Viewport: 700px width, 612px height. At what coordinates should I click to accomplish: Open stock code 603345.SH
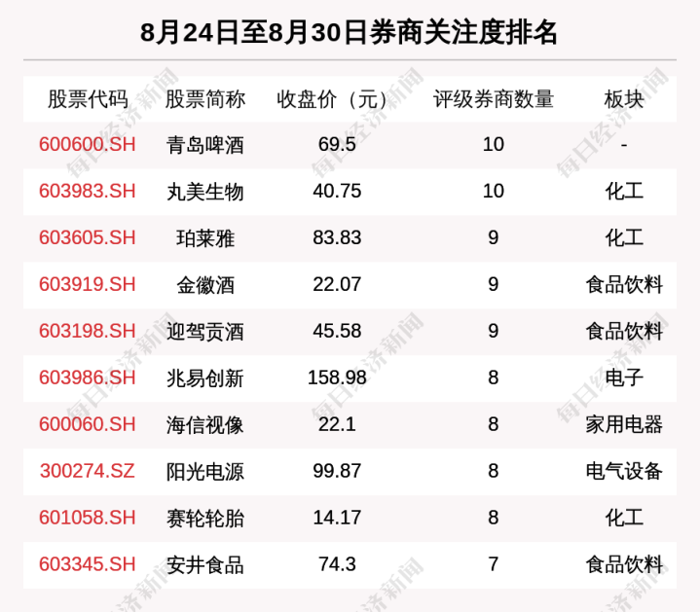(88, 564)
